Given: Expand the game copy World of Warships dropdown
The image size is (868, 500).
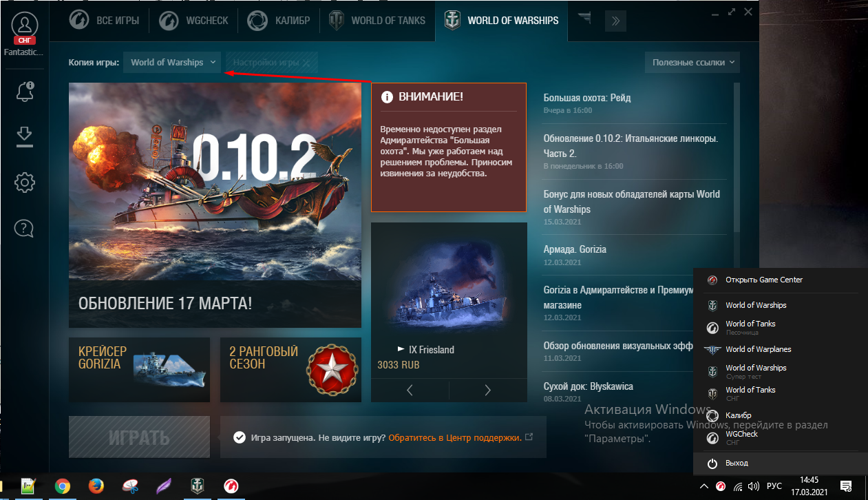Looking at the screenshot, I should tap(173, 62).
